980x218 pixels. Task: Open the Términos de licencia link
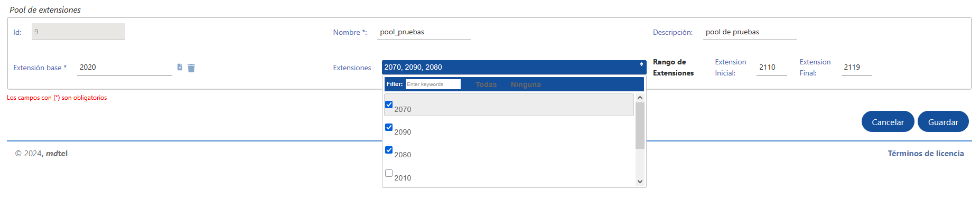pyautogui.click(x=926, y=154)
